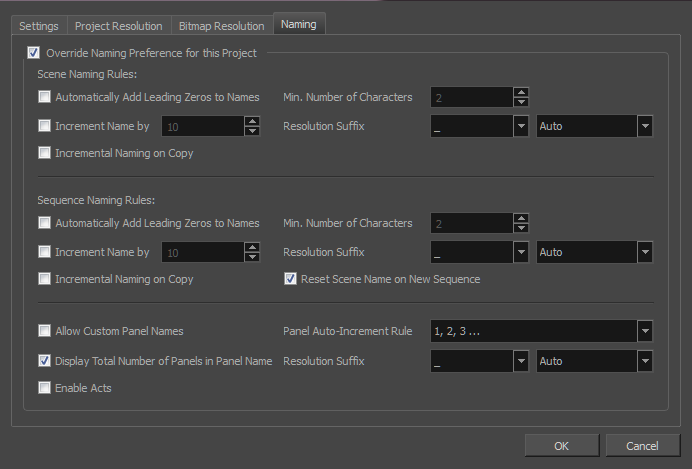Check Enable Acts option

tap(44, 387)
